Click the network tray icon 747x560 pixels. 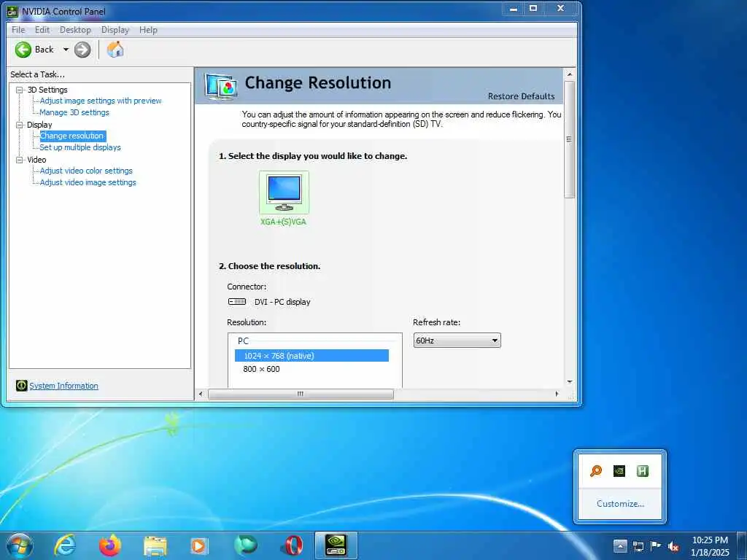click(638, 546)
